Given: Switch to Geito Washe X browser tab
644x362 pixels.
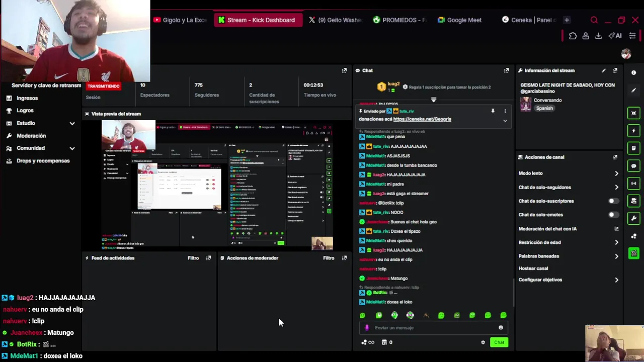Looking at the screenshot, I should point(336,20).
